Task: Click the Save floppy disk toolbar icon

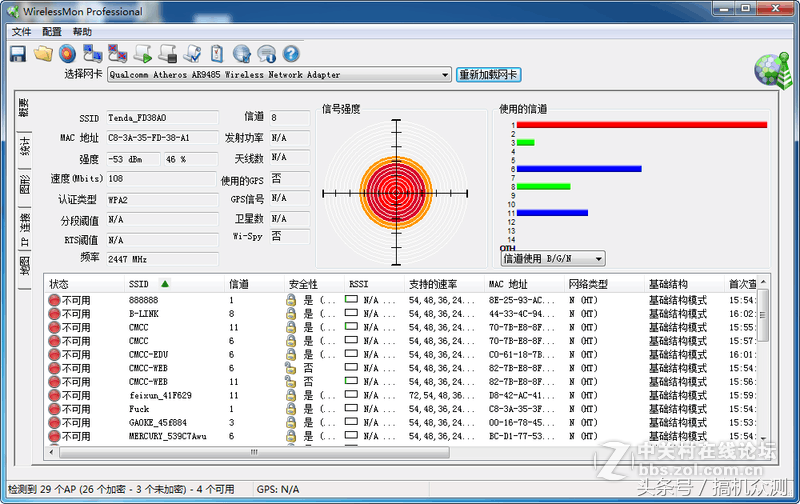Action: [18, 54]
